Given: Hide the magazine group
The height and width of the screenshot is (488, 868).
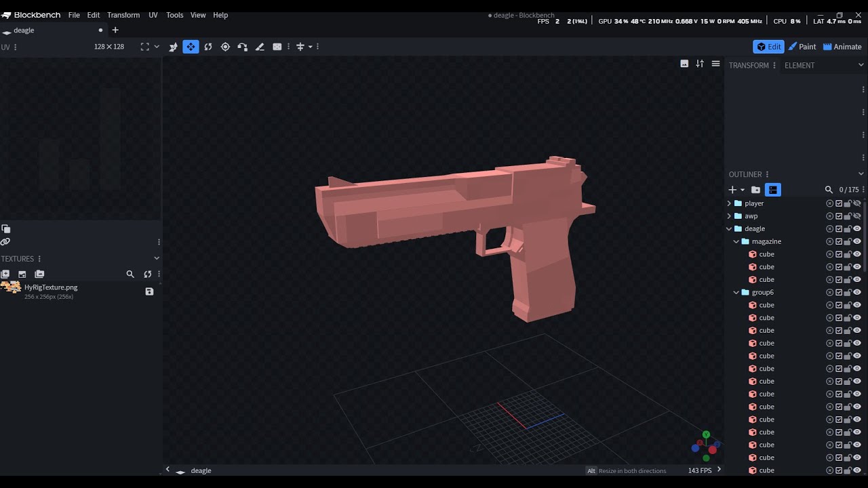Looking at the screenshot, I should [857, 241].
